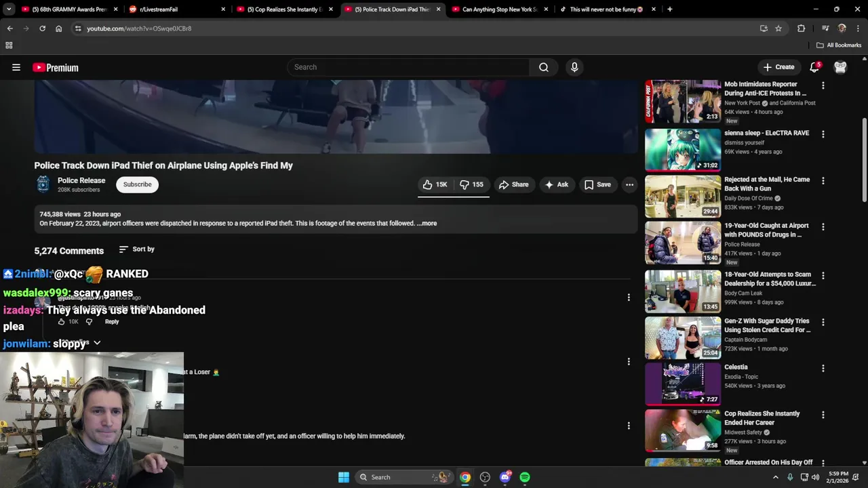Open sienna sleep ELeCTRA RAVE thumbnail

click(683, 150)
